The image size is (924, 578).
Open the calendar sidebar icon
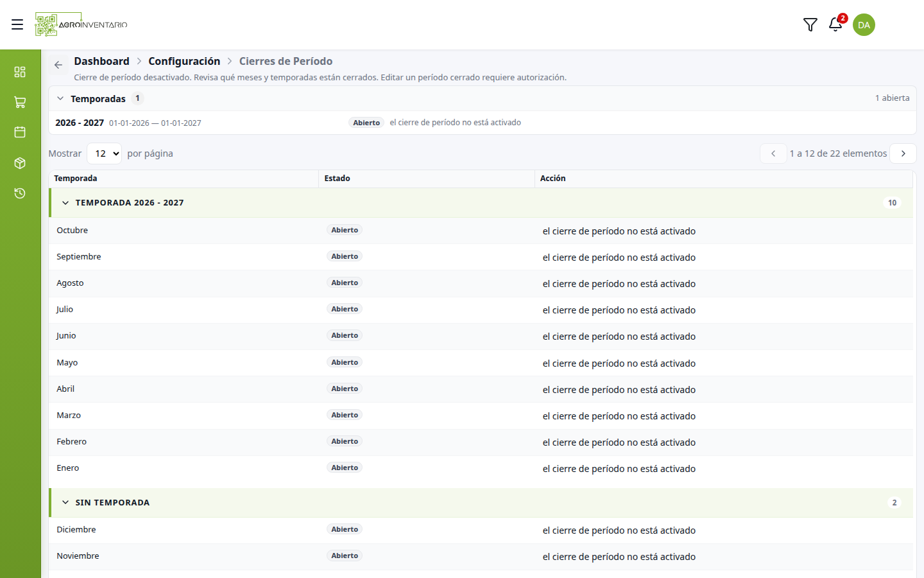tap(20, 132)
